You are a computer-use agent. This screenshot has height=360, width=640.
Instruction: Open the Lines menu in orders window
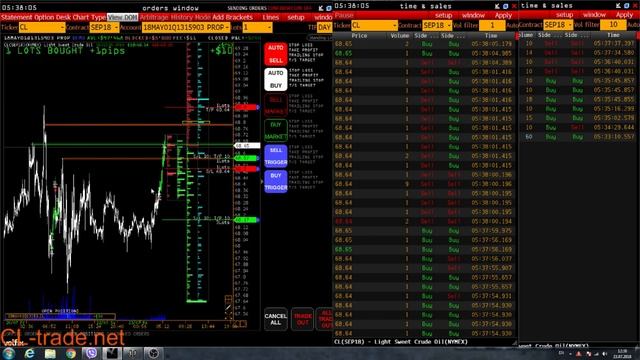coord(270,17)
